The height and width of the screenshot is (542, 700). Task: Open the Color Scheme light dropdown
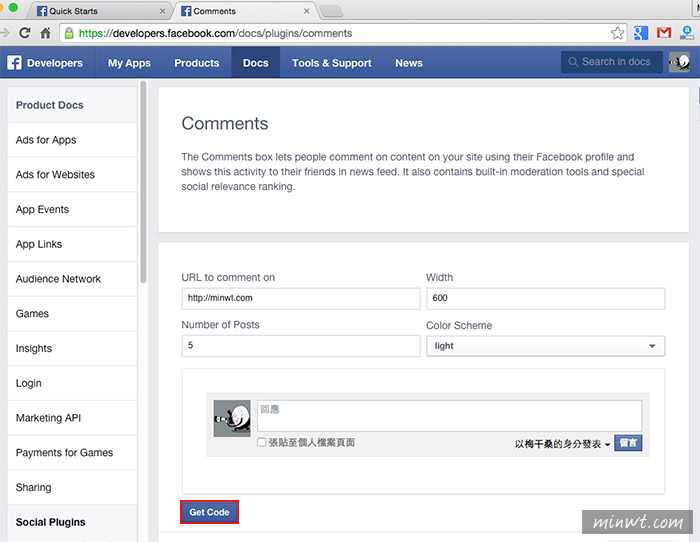coord(545,346)
